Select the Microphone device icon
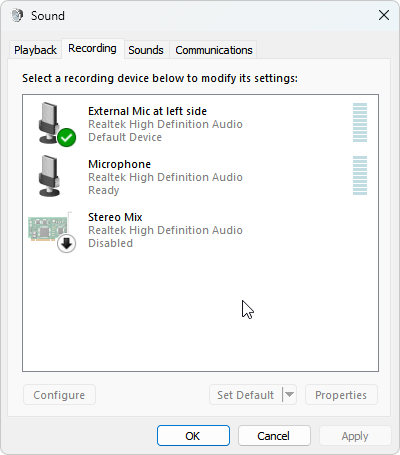Screen dimensions: 400x455 pos(50,176)
